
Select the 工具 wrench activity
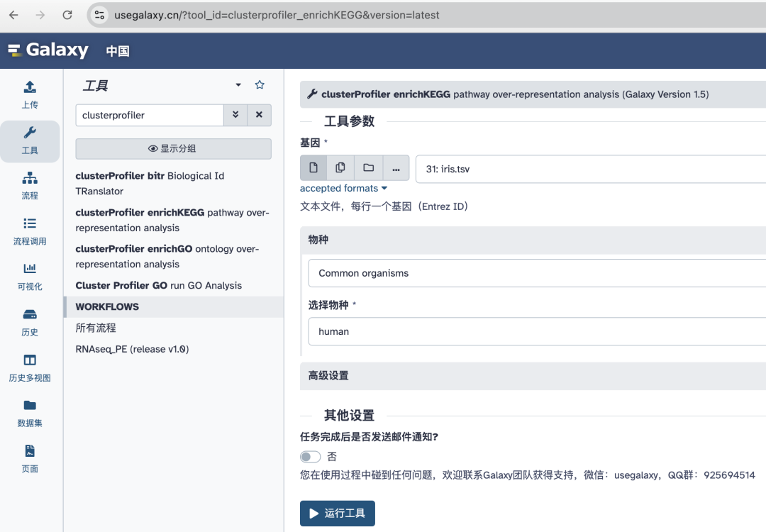pyautogui.click(x=30, y=140)
